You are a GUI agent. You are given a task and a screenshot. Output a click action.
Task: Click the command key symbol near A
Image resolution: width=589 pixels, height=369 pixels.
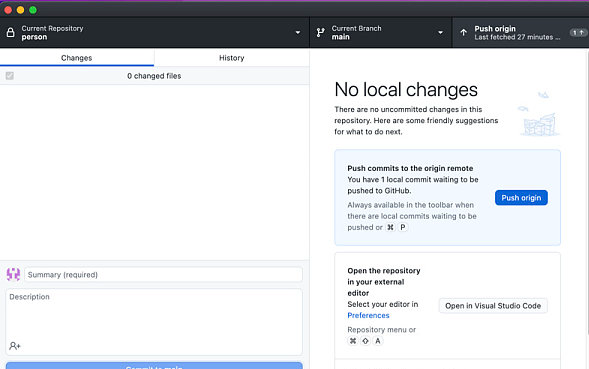pyautogui.click(x=353, y=341)
